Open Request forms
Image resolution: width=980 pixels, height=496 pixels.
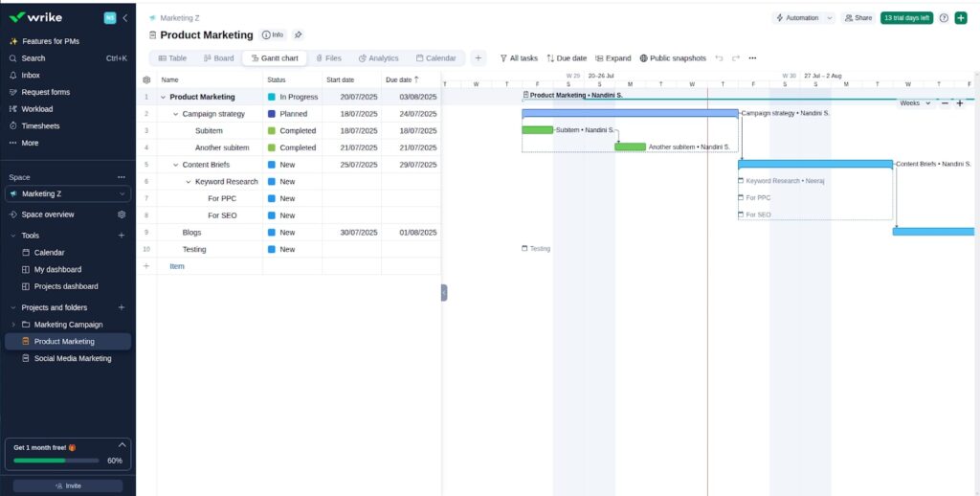point(46,92)
